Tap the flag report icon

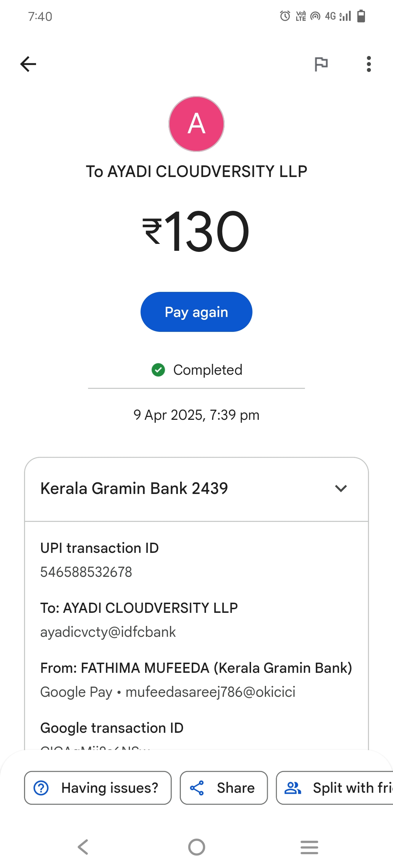[x=321, y=64]
